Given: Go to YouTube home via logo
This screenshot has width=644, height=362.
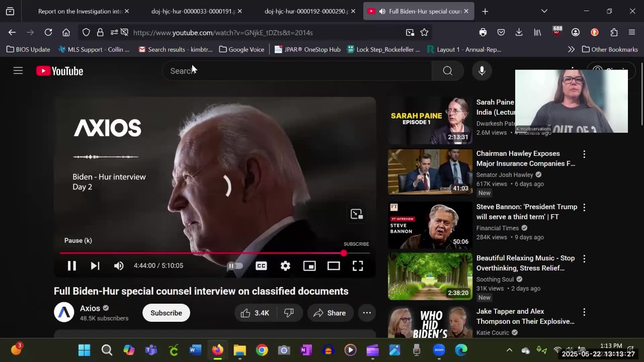Looking at the screenshot, I should (60, 71).
